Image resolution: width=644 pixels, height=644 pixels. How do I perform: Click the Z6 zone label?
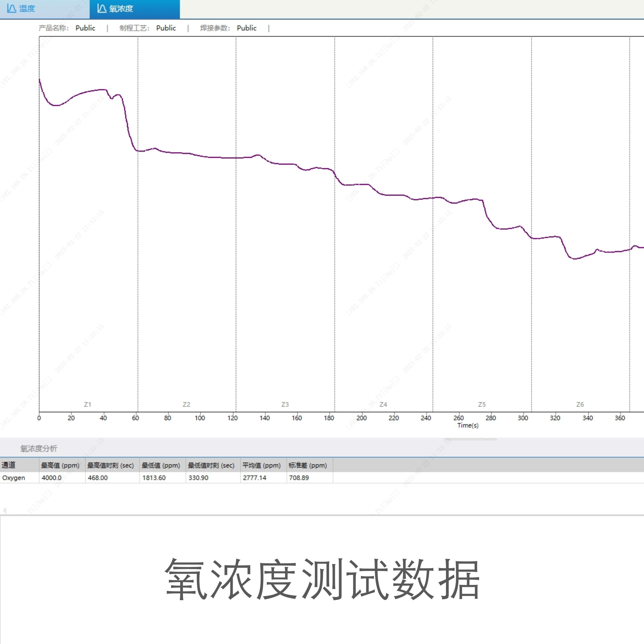(x=580, y=404)
